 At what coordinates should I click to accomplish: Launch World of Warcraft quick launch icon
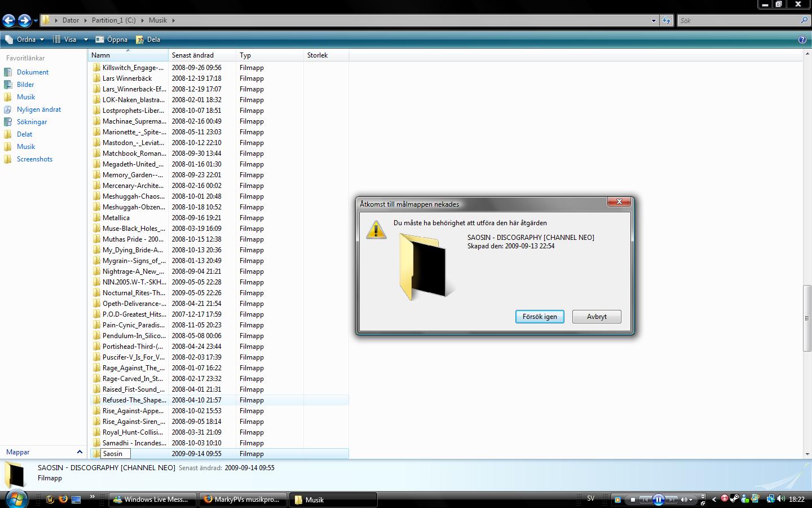[50, 500]
